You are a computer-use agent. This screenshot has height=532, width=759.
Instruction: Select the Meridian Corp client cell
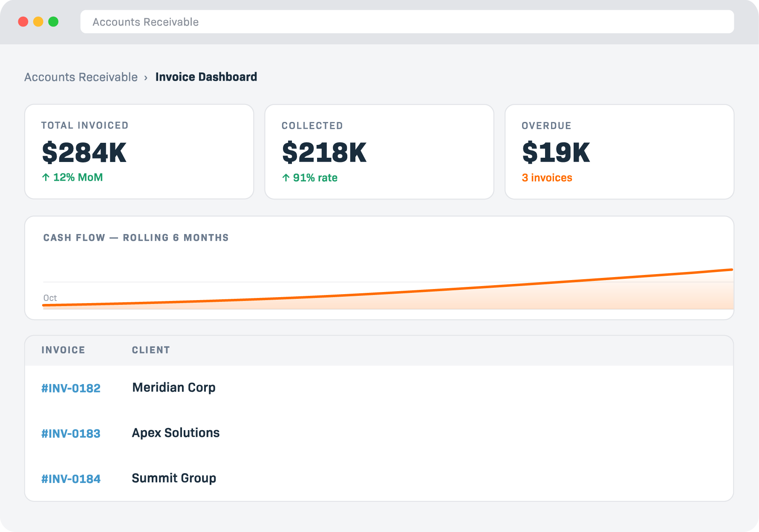coord(174,388)
